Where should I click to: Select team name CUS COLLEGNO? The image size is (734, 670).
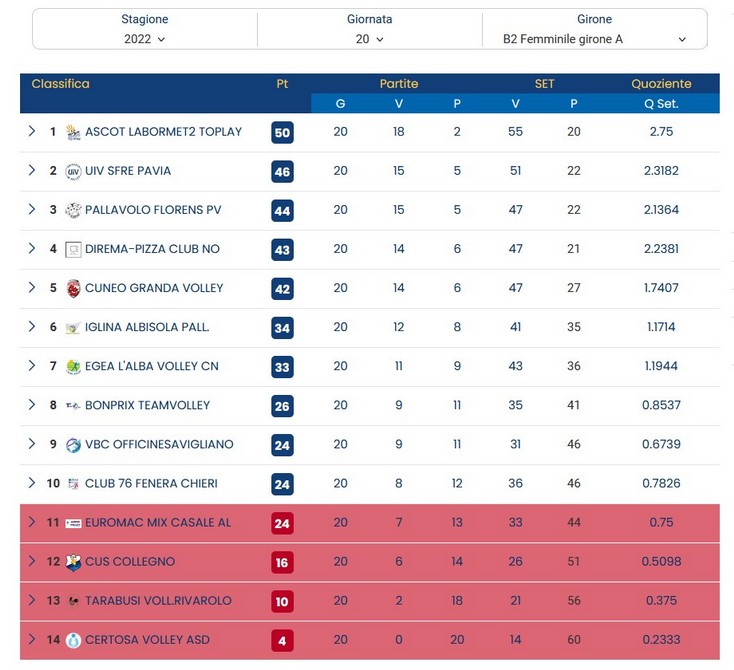tap(130, 561)
